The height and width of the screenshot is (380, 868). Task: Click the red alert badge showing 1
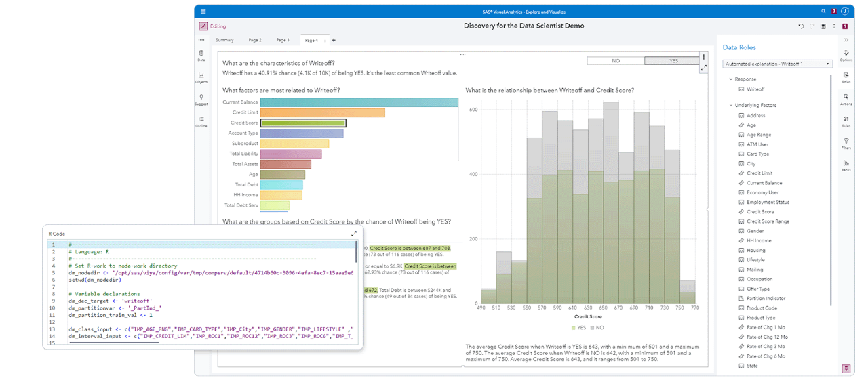point(845,26)
